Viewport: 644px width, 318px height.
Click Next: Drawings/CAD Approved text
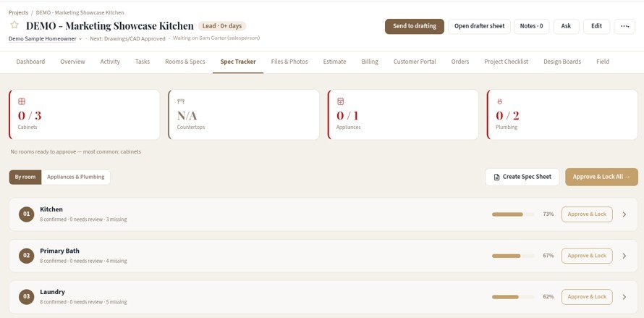click(127, 38)
